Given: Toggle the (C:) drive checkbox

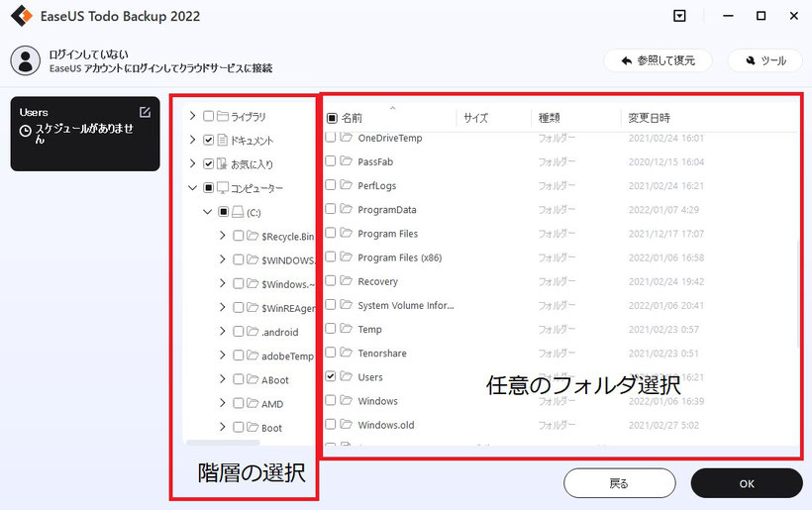Looking at the screenshot, I should pyautogui.click(x=223, y=212).
